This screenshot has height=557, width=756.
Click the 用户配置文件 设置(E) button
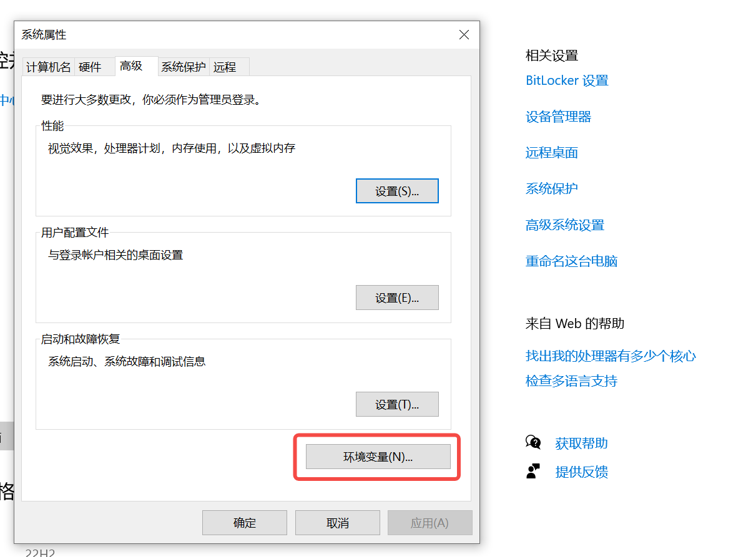coord(397,298)
